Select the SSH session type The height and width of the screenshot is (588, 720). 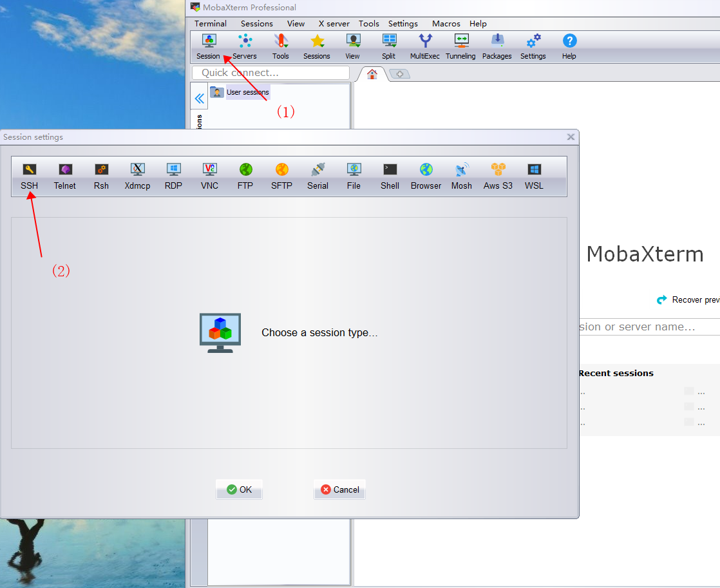click(x=29, y=174)
